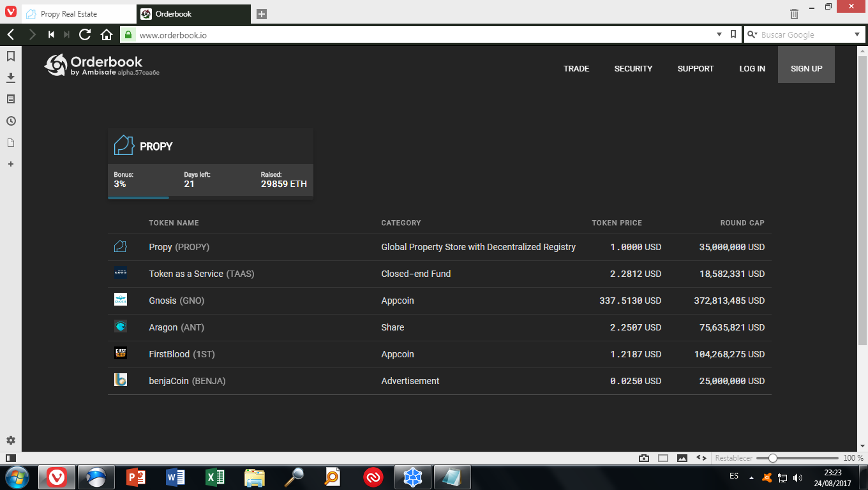The height and width of the screenshot is (490, 868).
Task: Toggle tab tiling in status bar
Action: pyautogui.click(x=663, y=458)
